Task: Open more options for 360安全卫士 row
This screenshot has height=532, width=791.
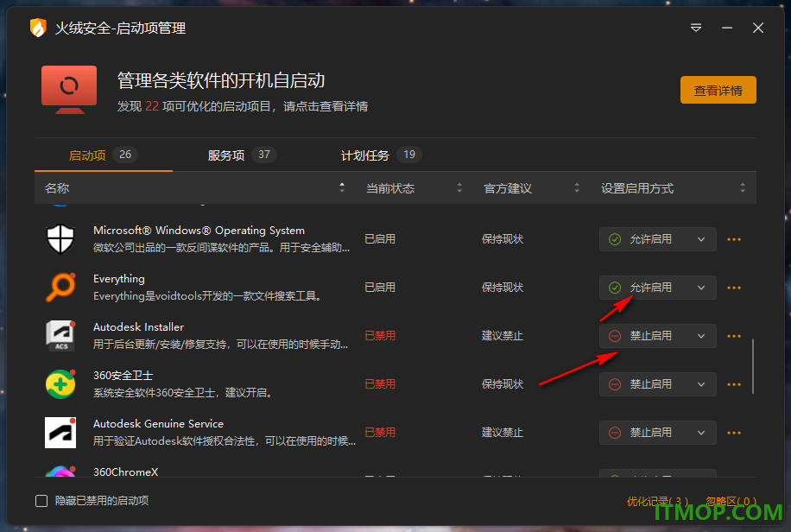Action: (x=734, y=384)
